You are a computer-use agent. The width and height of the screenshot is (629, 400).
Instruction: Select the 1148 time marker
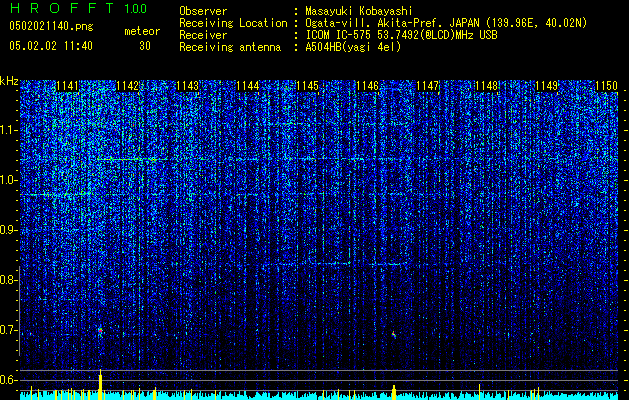tap(487, 86)
